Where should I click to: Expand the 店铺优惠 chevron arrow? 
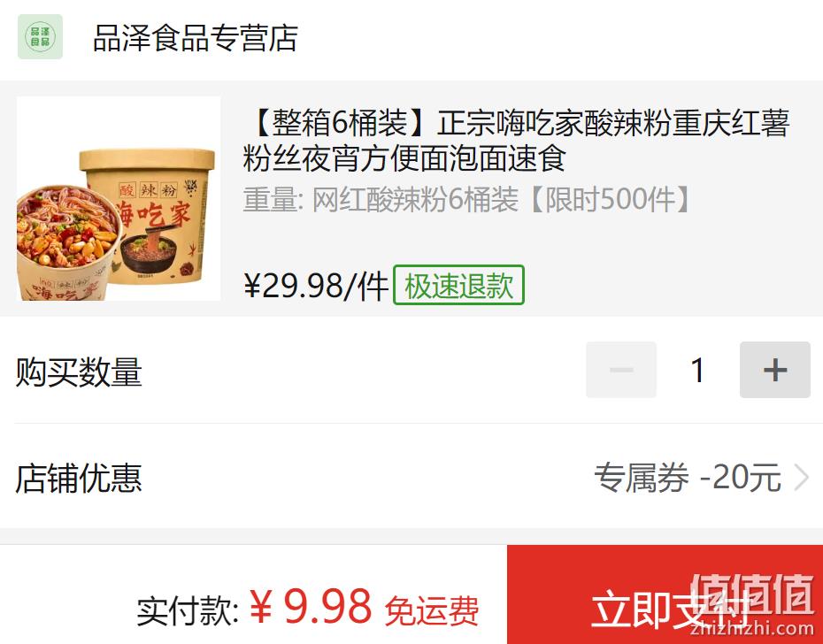[x=801, y=479]
